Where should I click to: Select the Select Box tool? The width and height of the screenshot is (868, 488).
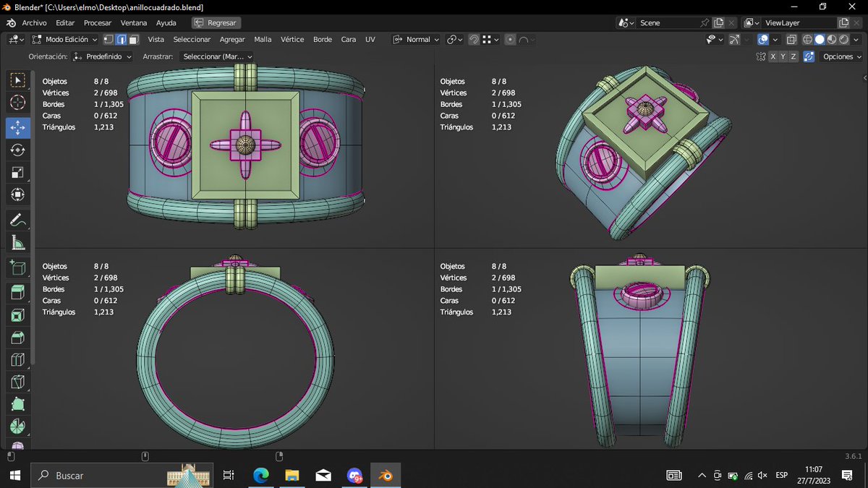coord(18,80)
